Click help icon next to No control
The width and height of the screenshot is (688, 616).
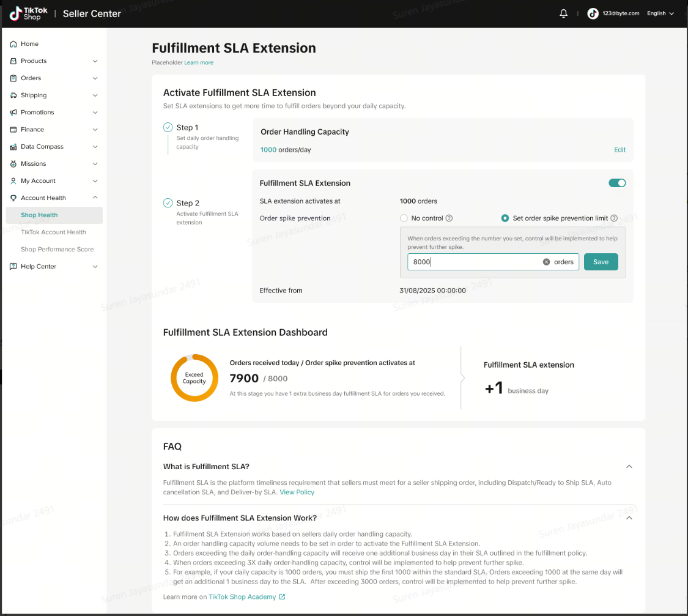click(449, 218)
